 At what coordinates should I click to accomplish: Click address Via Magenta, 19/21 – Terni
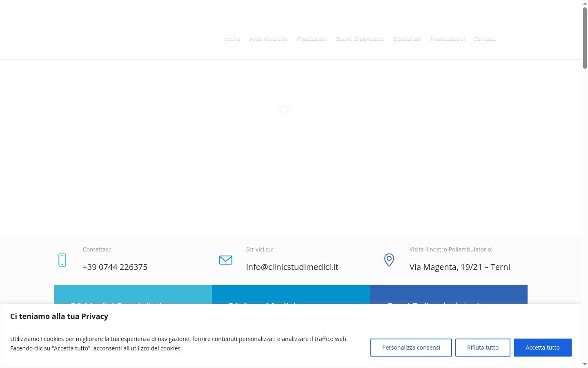(x=460, y=267)
